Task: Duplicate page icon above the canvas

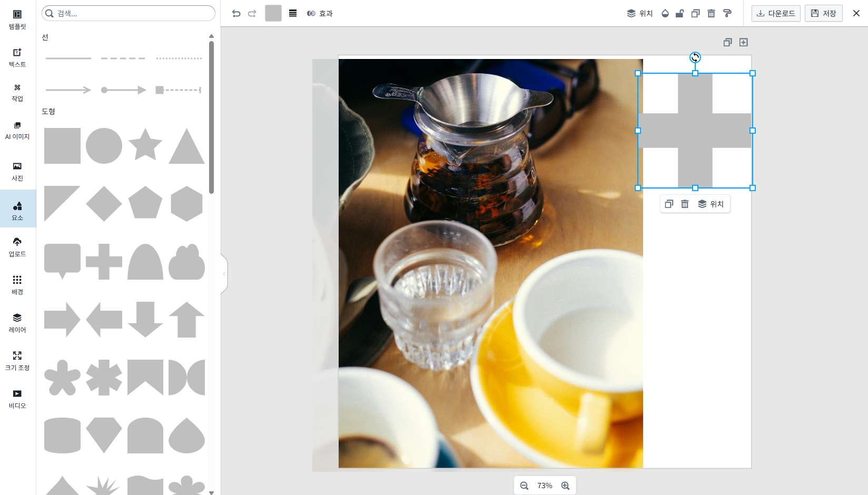Action: click(x=727, y=43)
